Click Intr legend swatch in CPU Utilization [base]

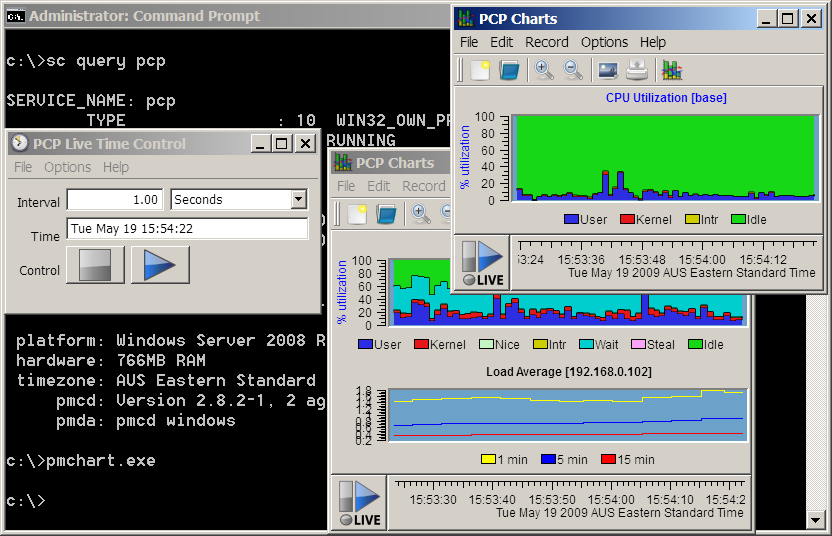[692, 219]
